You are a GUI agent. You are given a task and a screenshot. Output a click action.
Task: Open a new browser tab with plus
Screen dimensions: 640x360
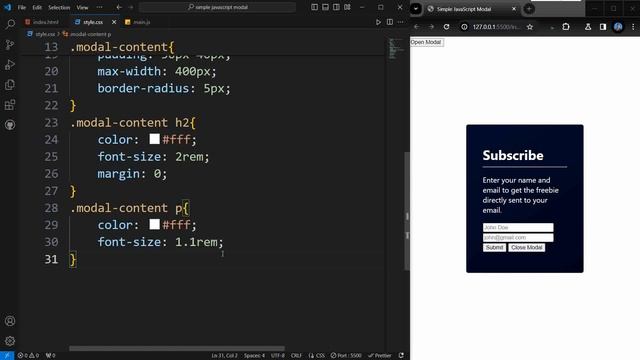click(x=529, y=9)
